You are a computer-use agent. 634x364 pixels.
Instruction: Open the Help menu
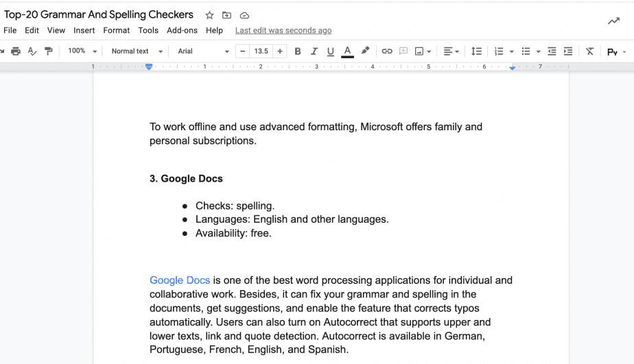coord(214,30)
